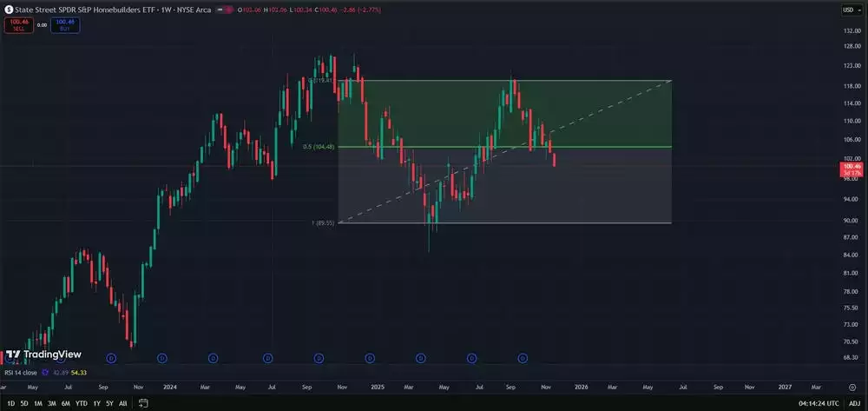
Task: Select the Fib 0 (119.41) level label
Action: click(x=320, y=80)
